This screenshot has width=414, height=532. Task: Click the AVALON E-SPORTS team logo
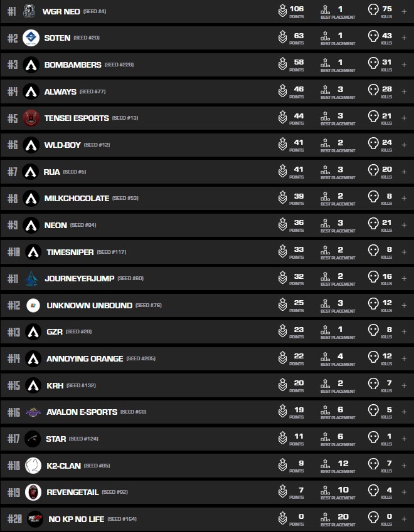click(x=33, y=412)
